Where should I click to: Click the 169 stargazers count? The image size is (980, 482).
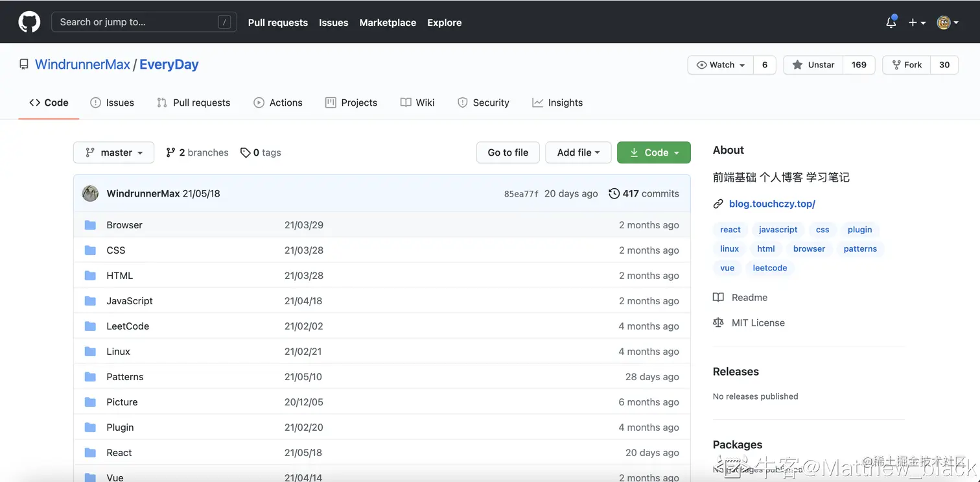coord(859,65)
